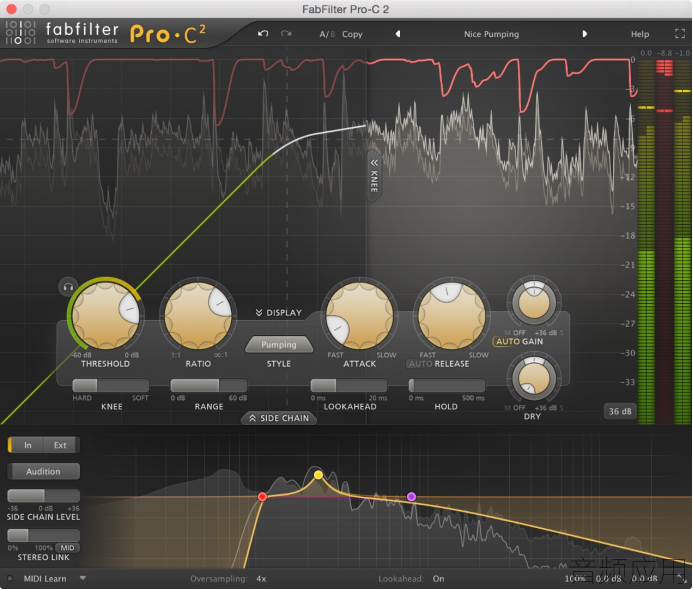Screen dimensions: 693x590
Task: Toggle the MID stereo link mode
Action: coord(67,548)
